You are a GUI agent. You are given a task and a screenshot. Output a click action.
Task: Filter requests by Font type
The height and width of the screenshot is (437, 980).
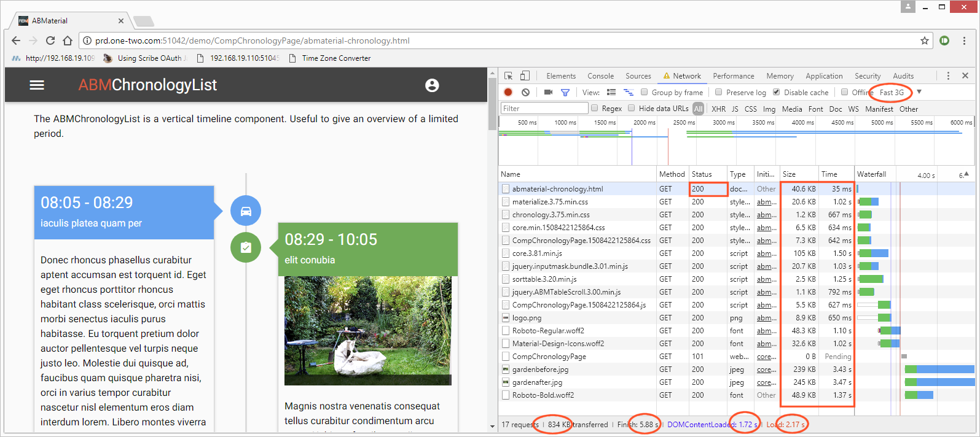tap(816, 109)
